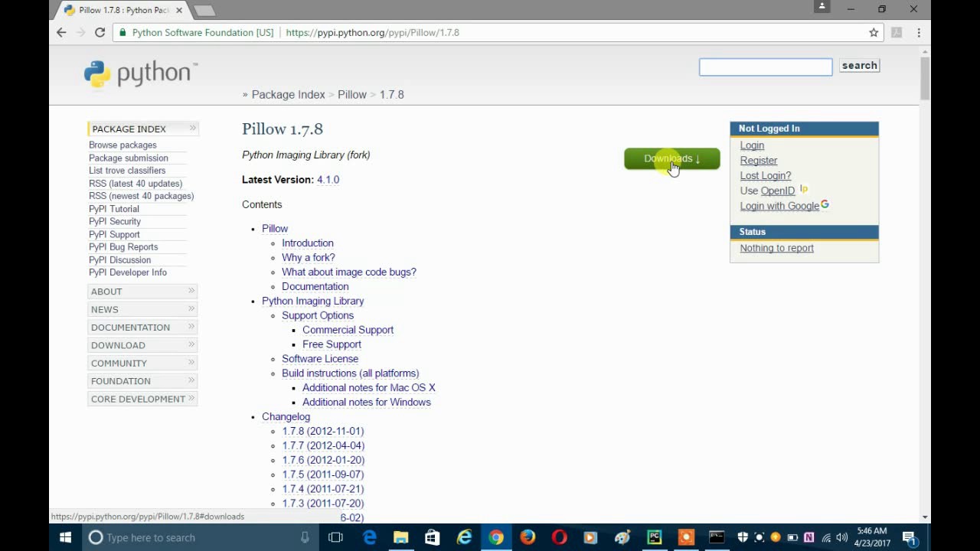
Task: Expand the NEWS sidebar menu
Action: (143, 309)
